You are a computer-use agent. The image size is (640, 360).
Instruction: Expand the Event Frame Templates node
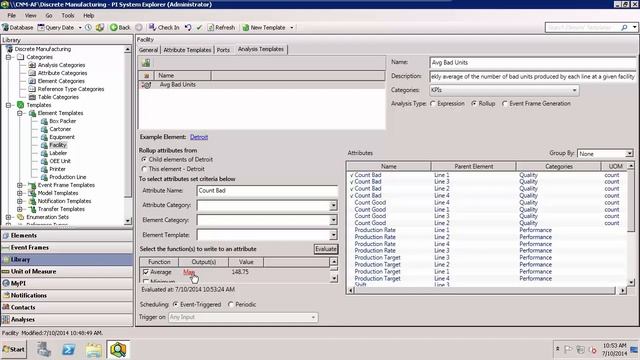click(20, 185)
